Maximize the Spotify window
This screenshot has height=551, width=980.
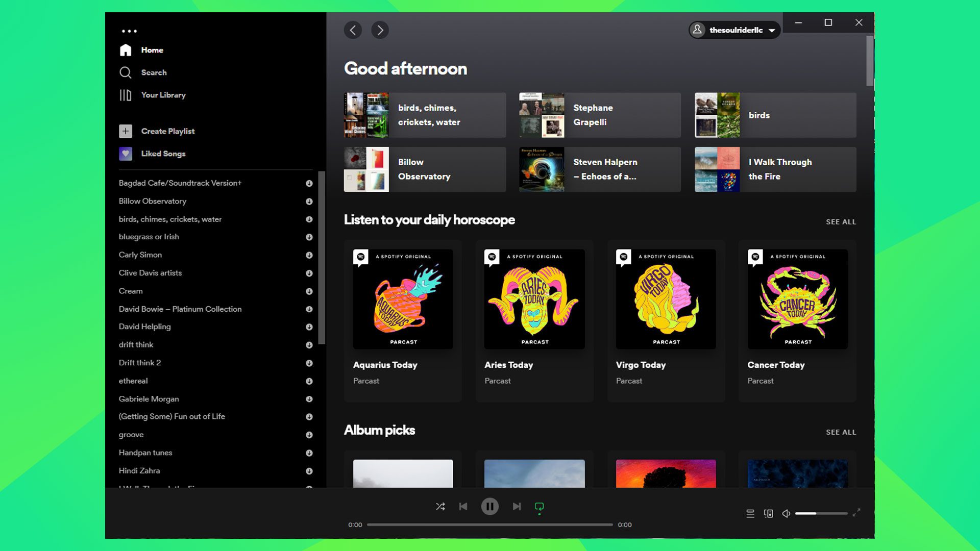[x=828, y=22]
